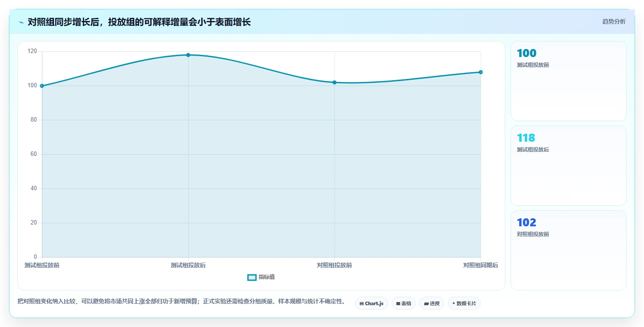Open the 118 测试组投放后 data card

[x=569, y=166]
